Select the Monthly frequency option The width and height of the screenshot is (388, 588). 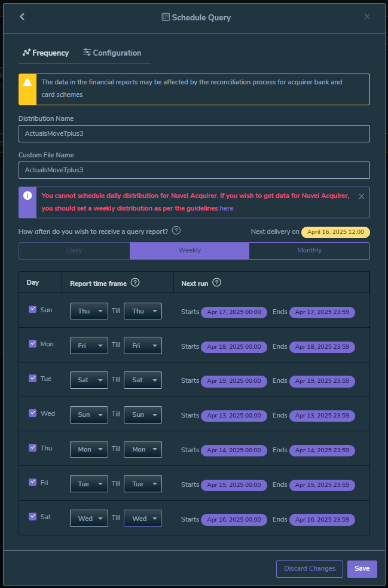click(309, 251)
